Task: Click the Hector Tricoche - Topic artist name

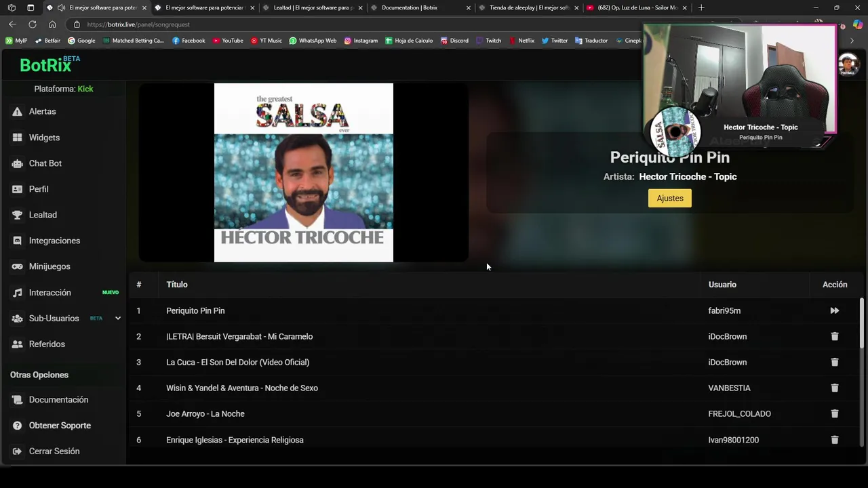Action: 688,176
